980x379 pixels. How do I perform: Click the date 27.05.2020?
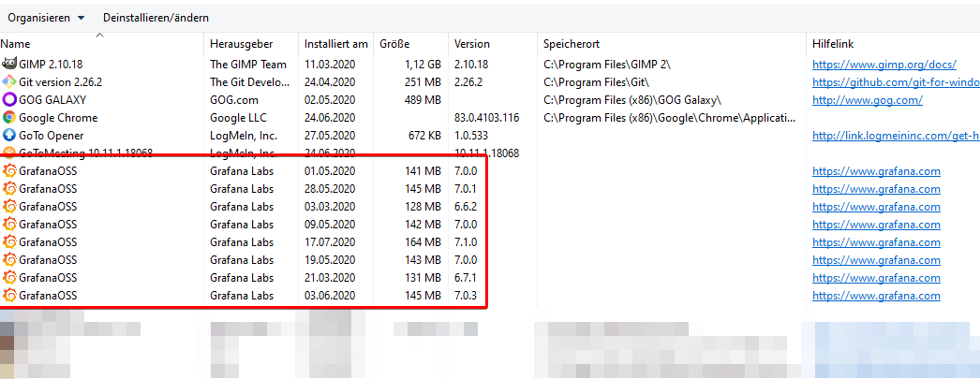[330, 136]
